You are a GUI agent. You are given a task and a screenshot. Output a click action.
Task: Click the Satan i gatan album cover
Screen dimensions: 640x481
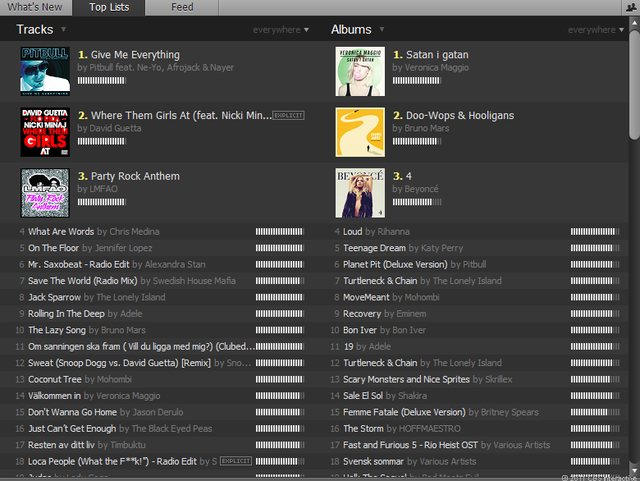tap(360, 71)
